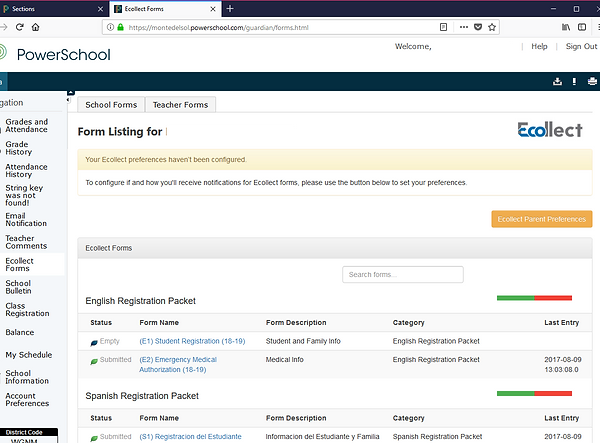Open the Teacher Forms tab
The image size is (600, 443).
[x=181, y=105]
